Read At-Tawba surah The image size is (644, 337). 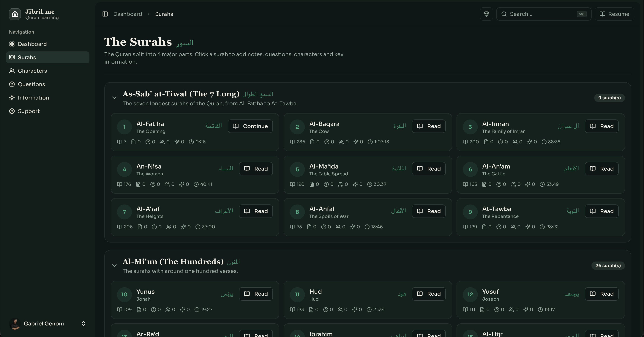(x=602, y=211)
